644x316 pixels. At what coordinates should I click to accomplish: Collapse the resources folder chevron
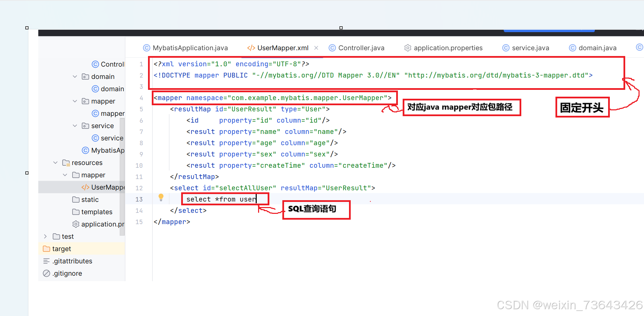(x=55, y=163)
